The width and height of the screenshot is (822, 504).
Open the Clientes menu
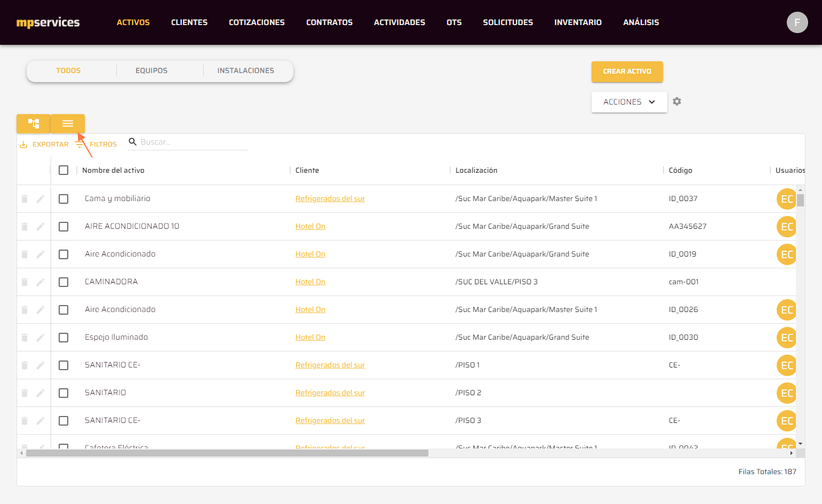point(189,22)
